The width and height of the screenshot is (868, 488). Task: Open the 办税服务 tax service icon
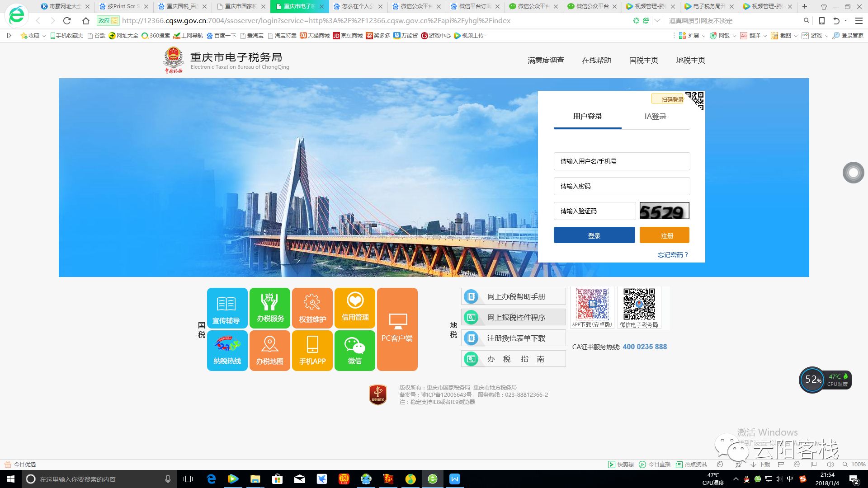pos(269,308)
